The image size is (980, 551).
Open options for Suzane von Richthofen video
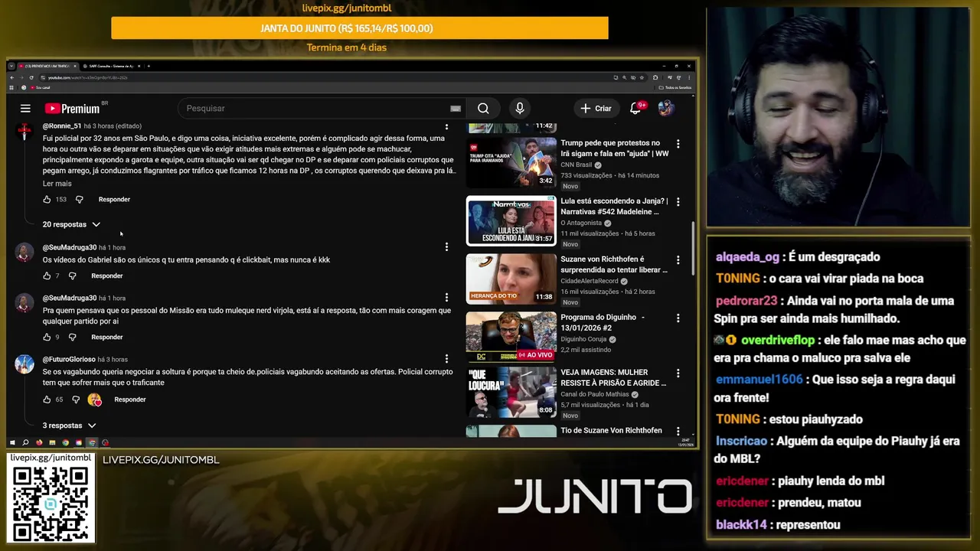click(x=678, y=260)
